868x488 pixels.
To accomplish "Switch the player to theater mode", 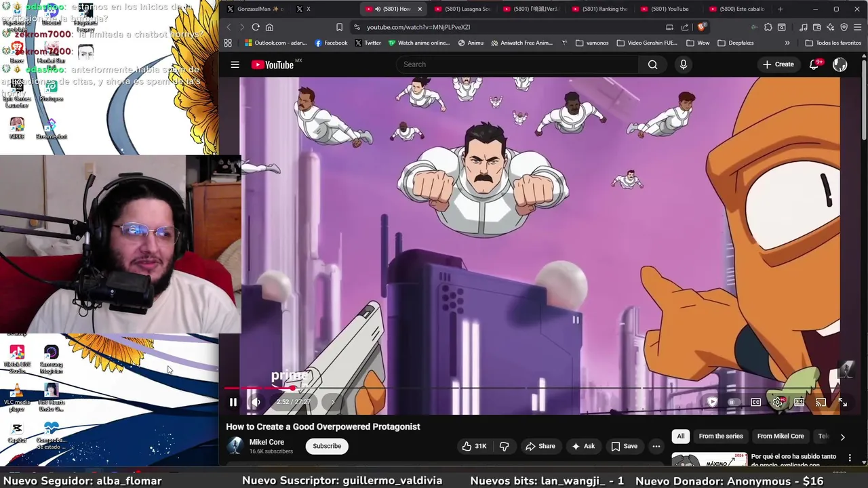I will 800,402.
